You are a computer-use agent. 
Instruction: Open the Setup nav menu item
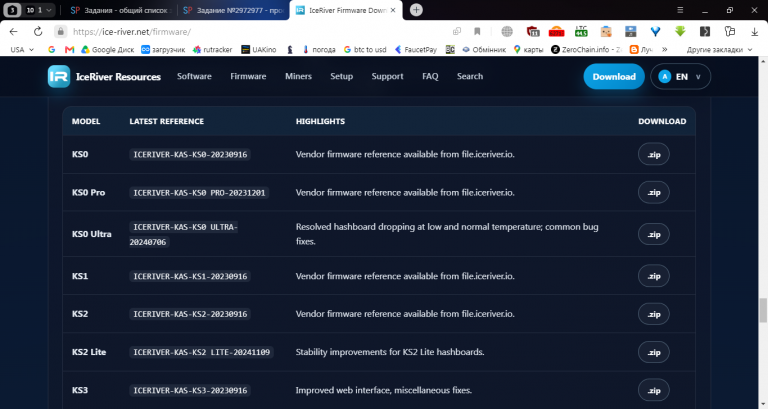point(341,76)
